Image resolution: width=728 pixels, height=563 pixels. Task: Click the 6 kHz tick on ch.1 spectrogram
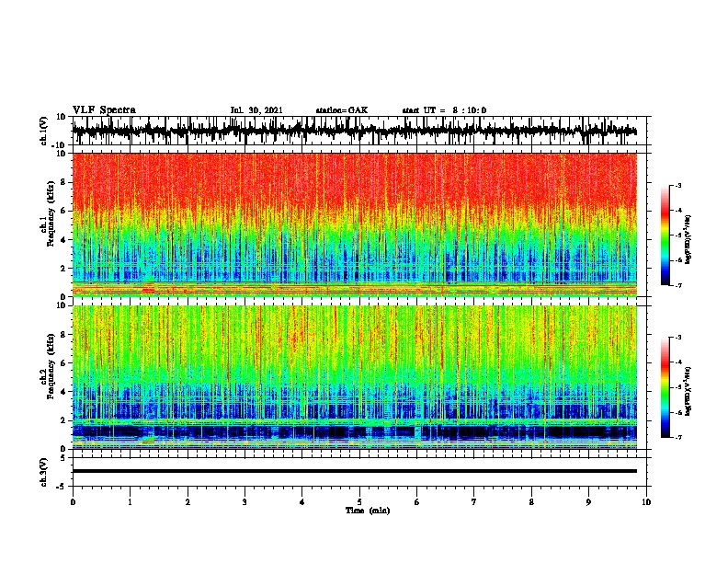[63, 211]
